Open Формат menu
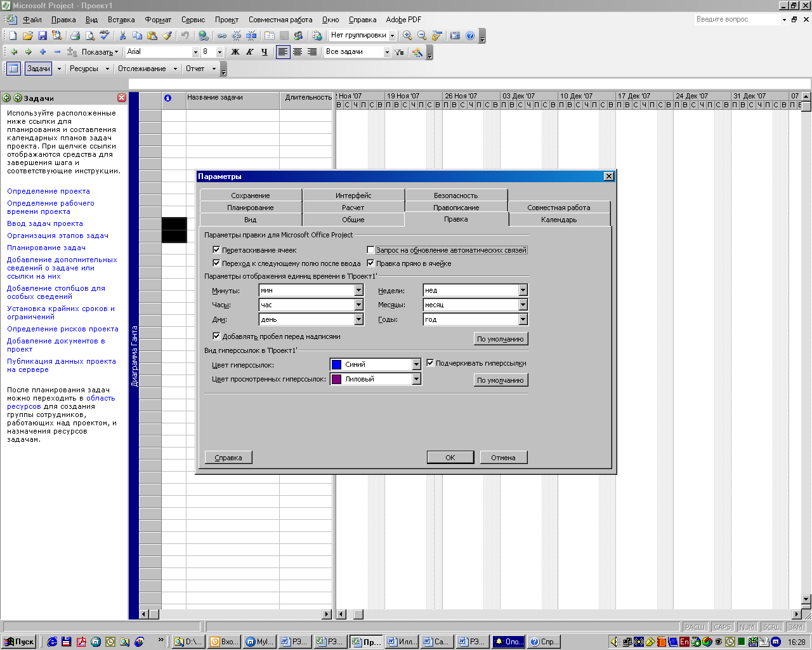812x650 pixels. (x=158, y=20)
